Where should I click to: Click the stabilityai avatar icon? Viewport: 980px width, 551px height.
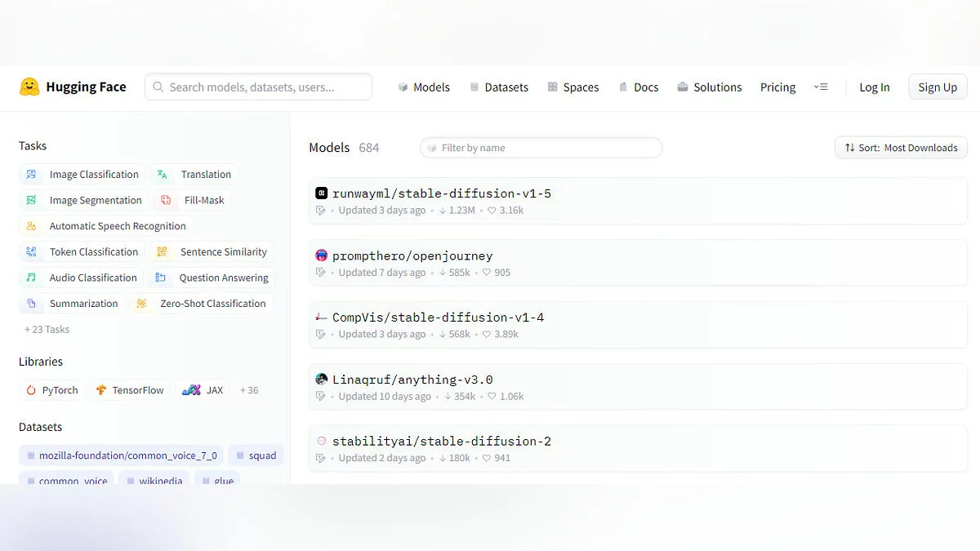[x=321, y=441]
